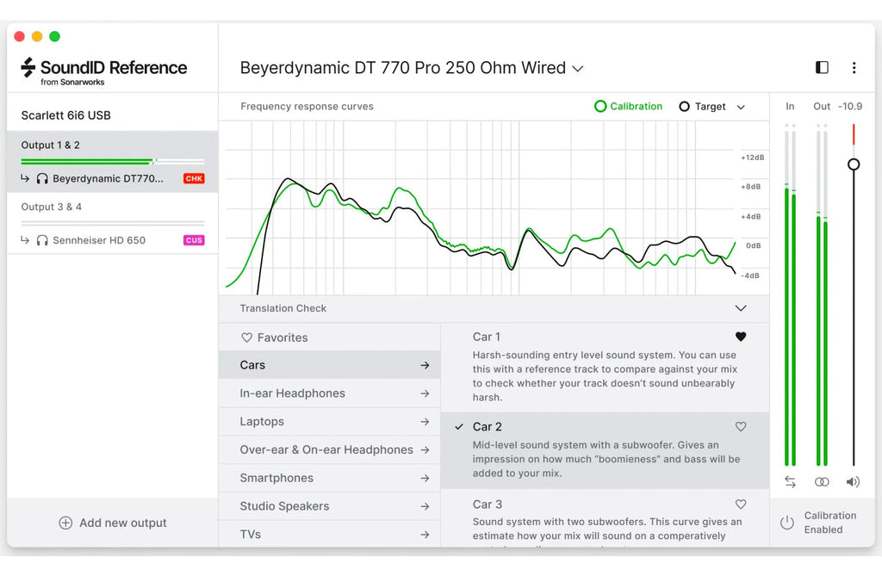
Task: Choose the Car 3 translation profile
Action: (606, 518)
